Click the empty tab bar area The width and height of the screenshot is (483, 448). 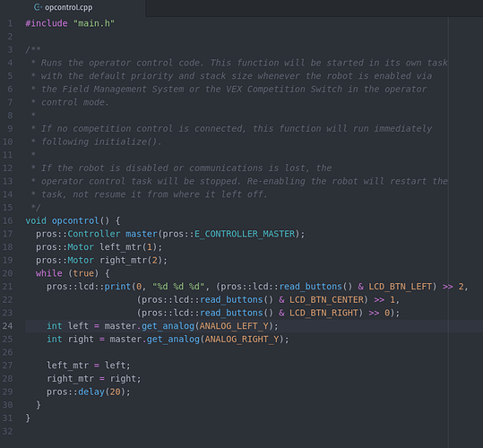pos(315,8)
